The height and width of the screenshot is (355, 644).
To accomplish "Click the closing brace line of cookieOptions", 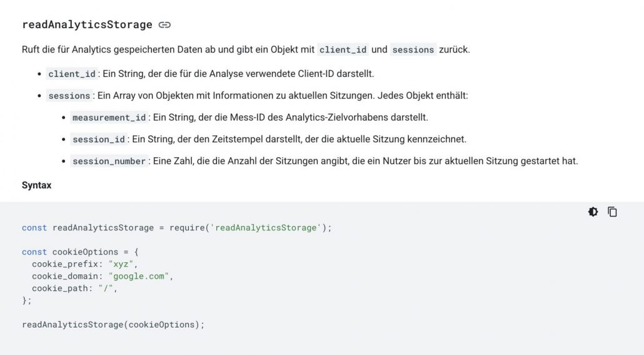I will (x=27, y=301).
